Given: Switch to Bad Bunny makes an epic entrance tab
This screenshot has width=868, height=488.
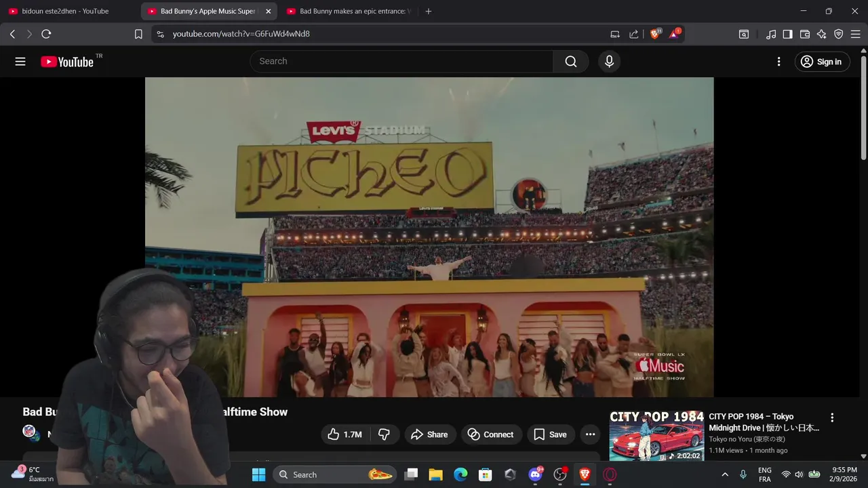Looking at the screenshot, I should point(349,12).
